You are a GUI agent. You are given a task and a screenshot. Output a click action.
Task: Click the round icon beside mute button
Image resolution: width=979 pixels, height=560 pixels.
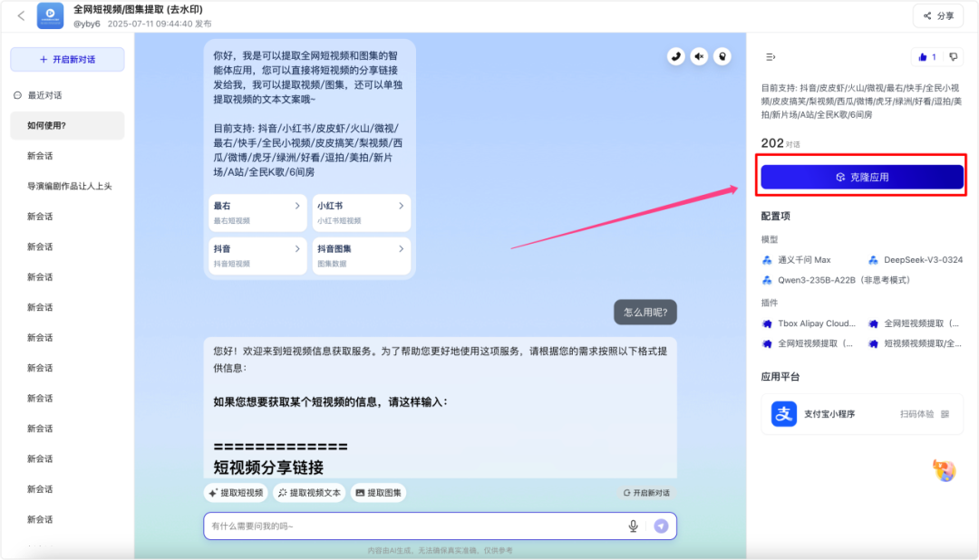722,57
